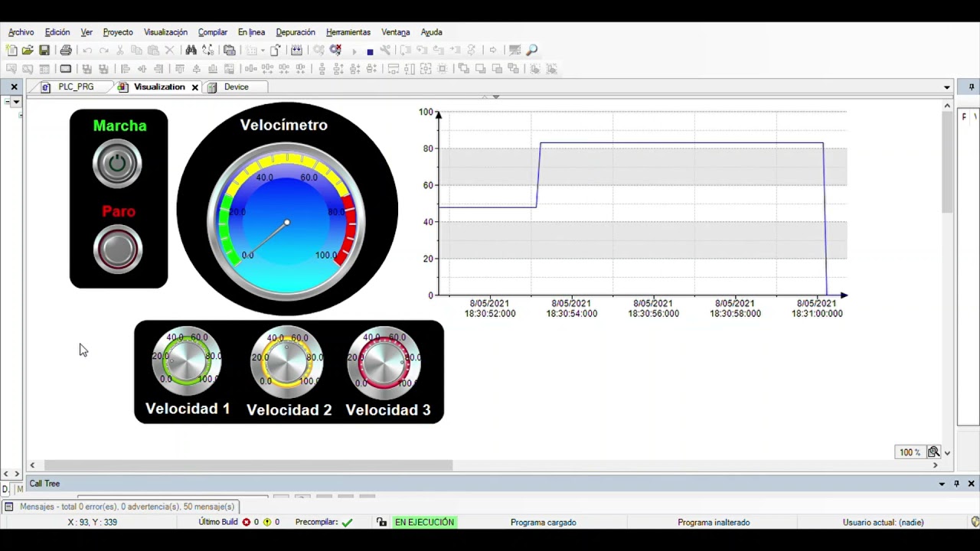Click the red error count icon
This screenshot has height=551, width=980.
point(247,522)
